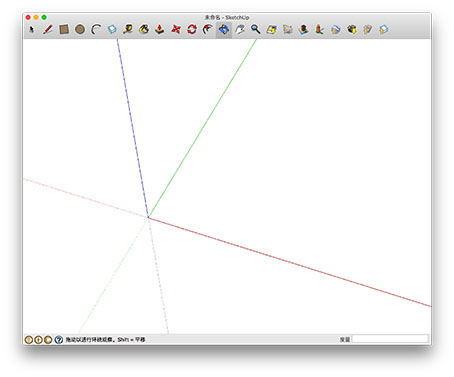The image size is (454, 377).
Task: Open the help question-mark icon in status bar
Action: (x=59, y=340)
